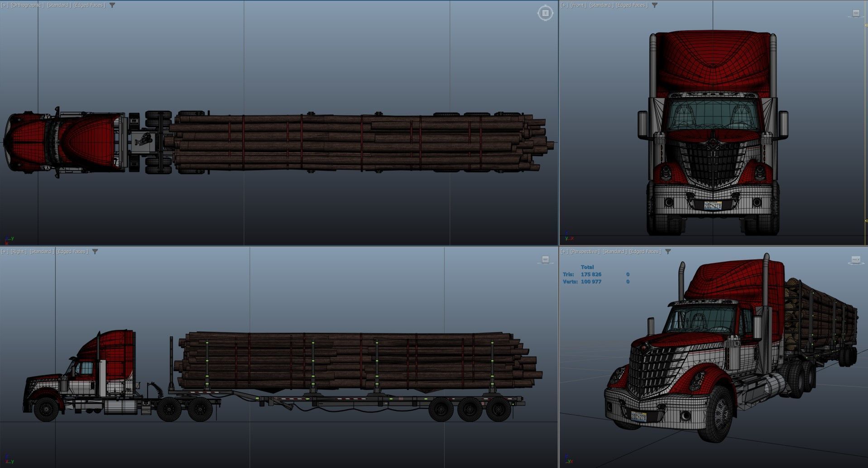Click the ViewCube in the Perspective viewport
Viewport: 868px width, 468px height.
pyautogui.click(x=856, y=260)
